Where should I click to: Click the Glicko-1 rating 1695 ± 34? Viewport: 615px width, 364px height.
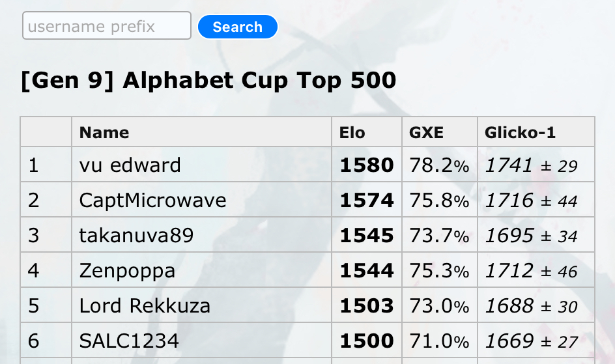tap(531, 235)
